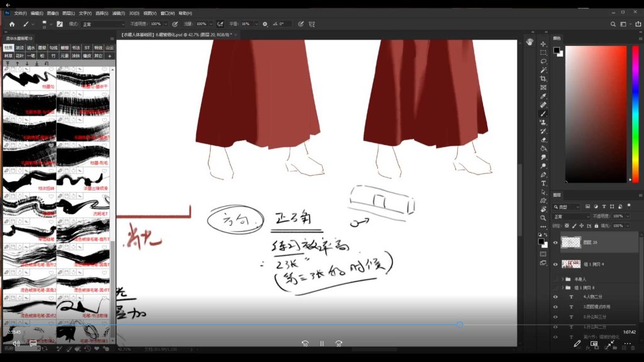Image resolution: width=644 pixels, height=362 pixels.
Task: Click the foreground color swatch in Color panel
Action: point(557,50)
